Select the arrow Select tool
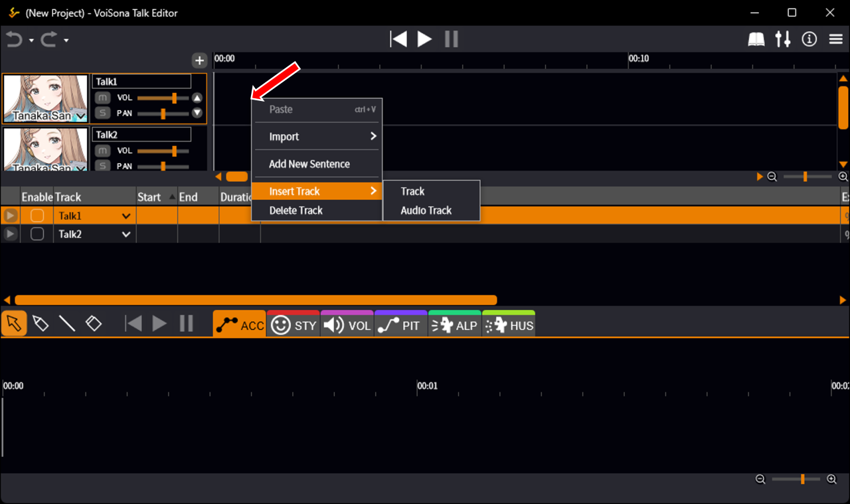 [14, 323]
